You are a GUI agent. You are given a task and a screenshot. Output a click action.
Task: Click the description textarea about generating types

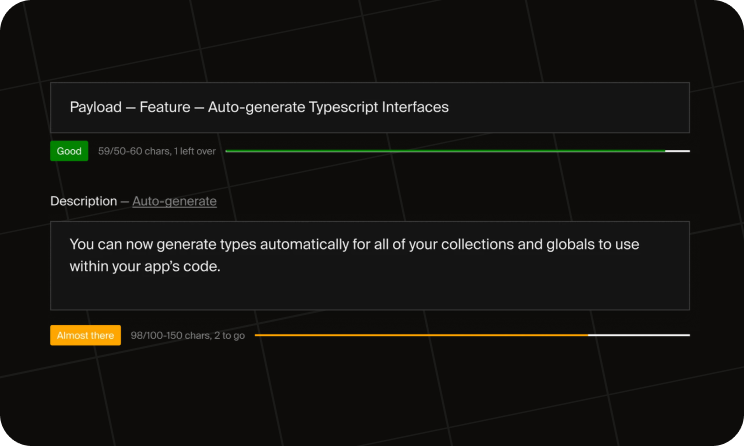point(370,266)
